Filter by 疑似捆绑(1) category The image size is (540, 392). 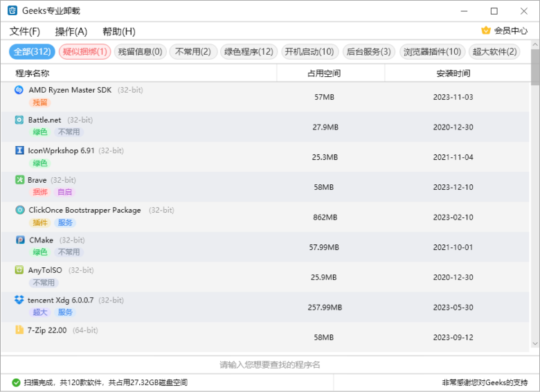tap(85, 52)
